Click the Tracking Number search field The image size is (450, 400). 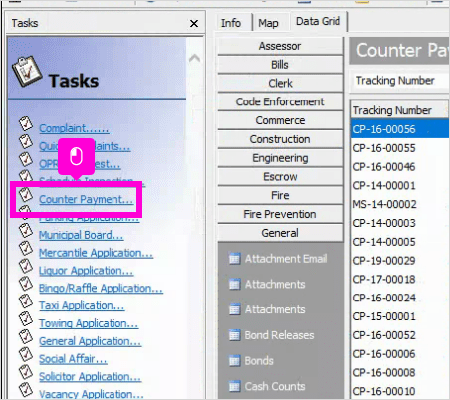(x=399, y=81)
